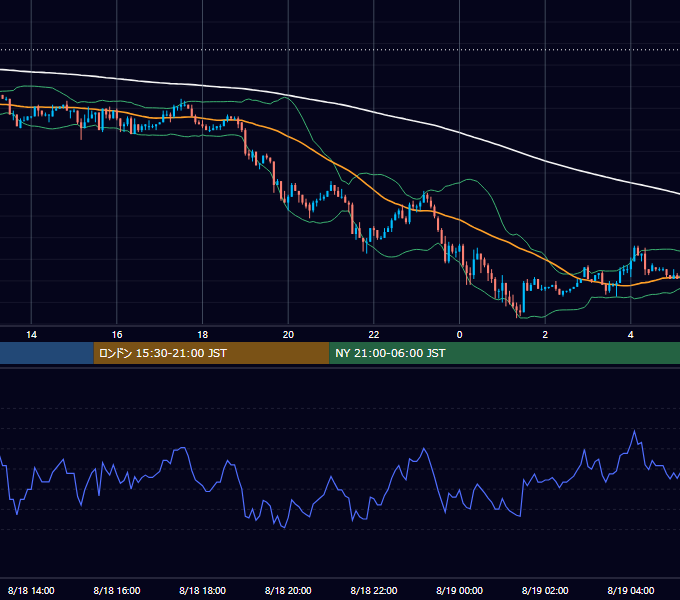This screenshot has height=600, width=680.
Task: Click the 2 hour axis label
Action: [545, 335]
